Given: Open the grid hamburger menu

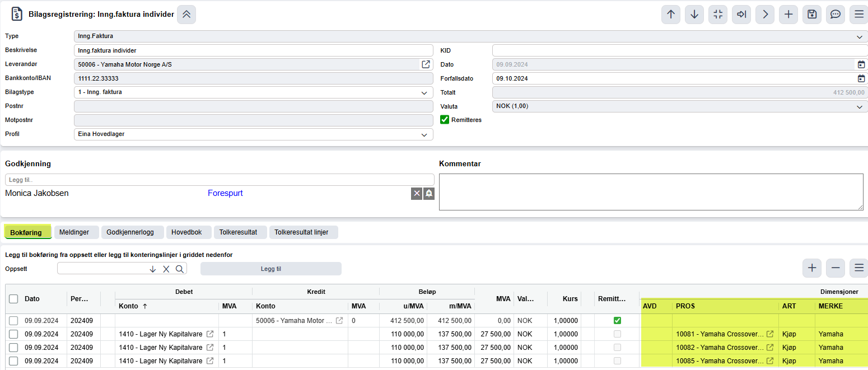Looking at the screenshot, I should point(858,268).
